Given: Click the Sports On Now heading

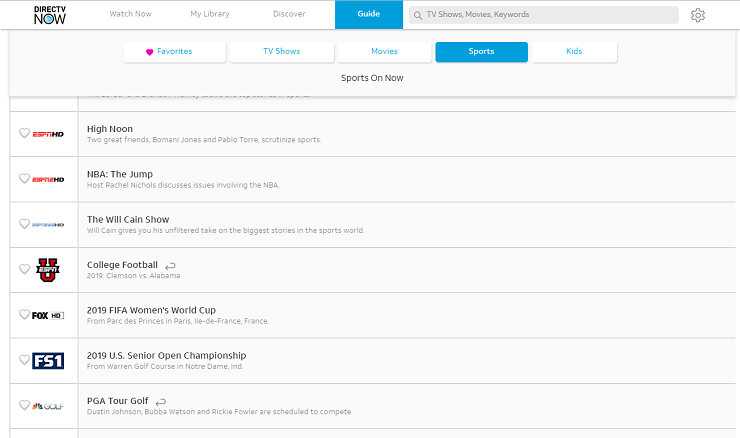Looking at the screenshot, I should coord(372,78).
